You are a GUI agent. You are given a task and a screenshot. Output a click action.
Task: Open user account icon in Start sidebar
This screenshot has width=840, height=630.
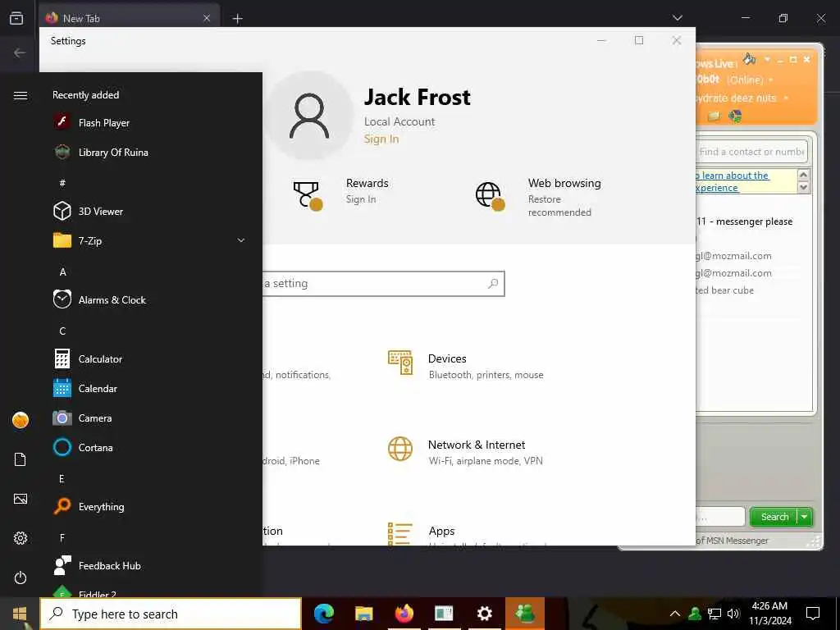click(21, 420)
